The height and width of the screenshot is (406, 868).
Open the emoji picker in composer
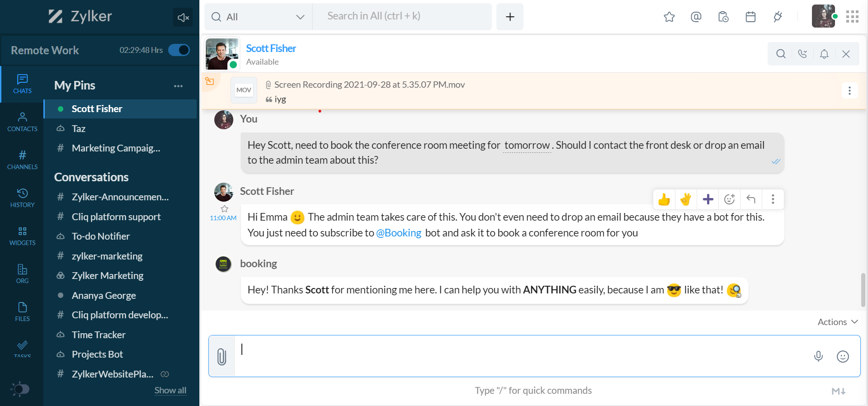pyautogui.click(x=843, y=356)
